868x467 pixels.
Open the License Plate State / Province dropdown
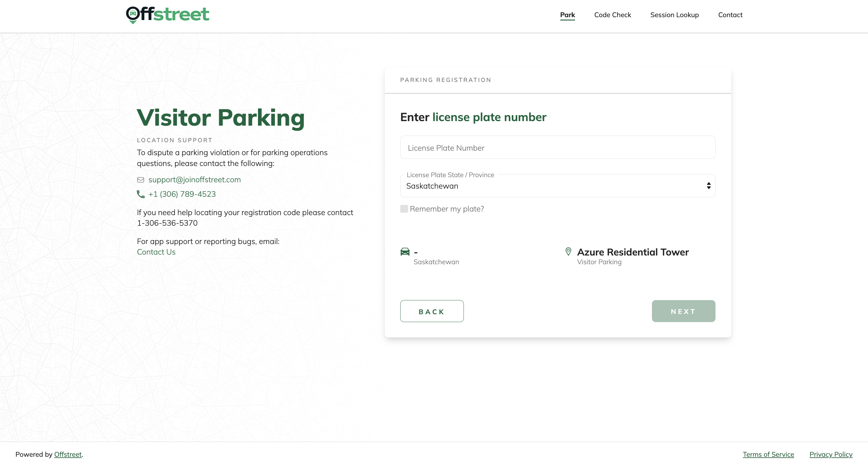(x=553, y=186)
